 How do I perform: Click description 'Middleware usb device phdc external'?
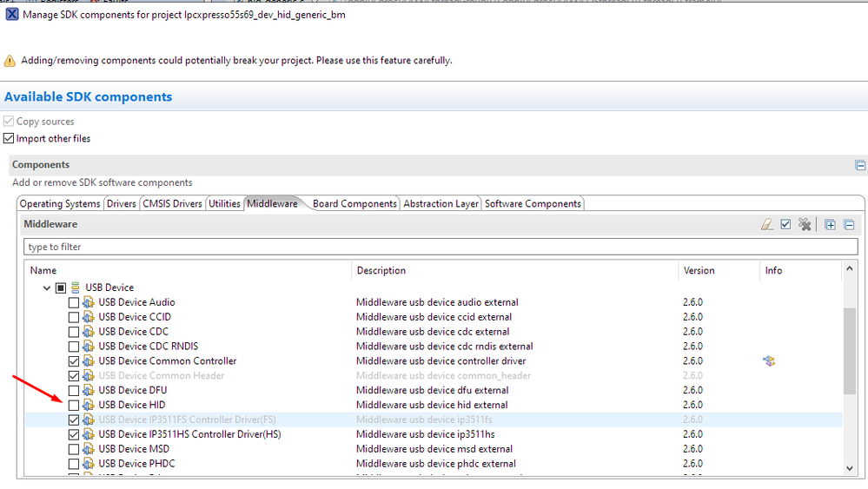[x=436, y=464]
